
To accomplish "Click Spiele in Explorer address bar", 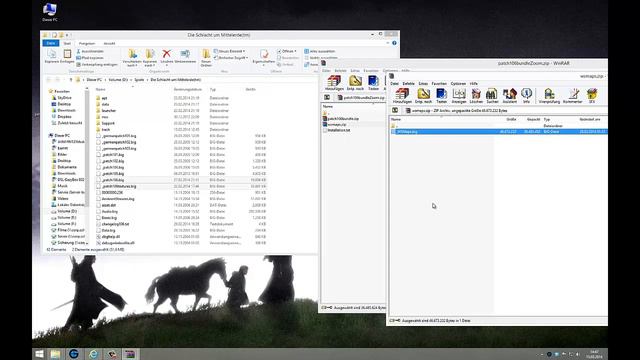I will (139, 80).
